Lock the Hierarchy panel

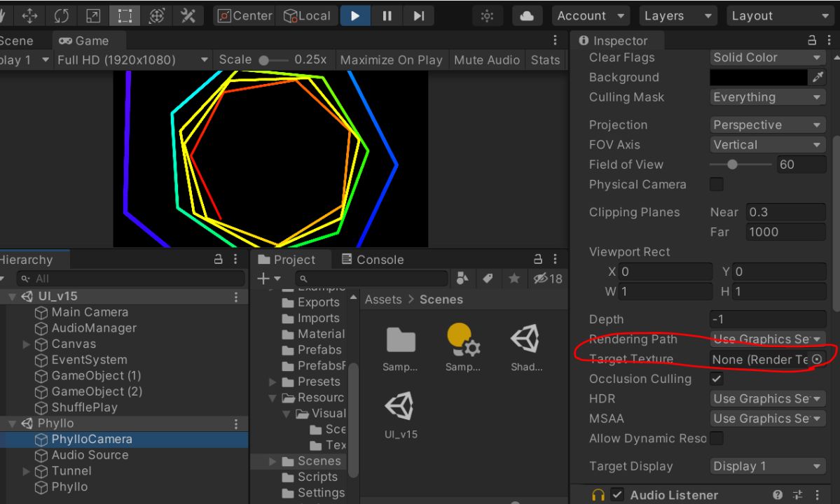(x=218, y=259)
